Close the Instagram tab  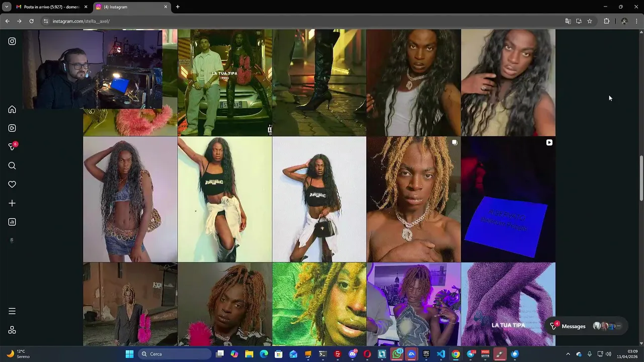click(166, 7)
